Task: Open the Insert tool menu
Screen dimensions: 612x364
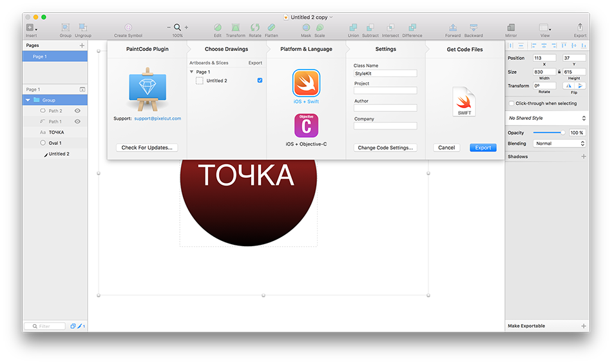Action: [x=31, y=28]
